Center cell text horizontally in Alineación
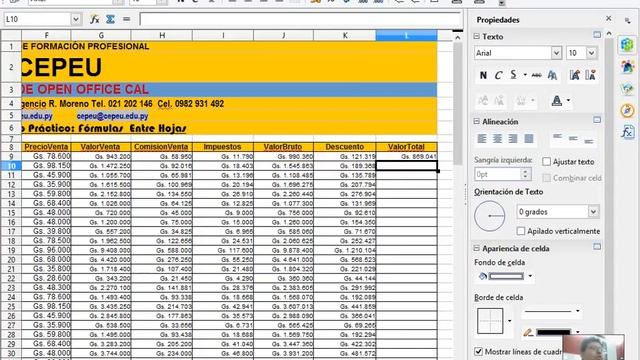The image size is (640, 360). click(498, 139)
